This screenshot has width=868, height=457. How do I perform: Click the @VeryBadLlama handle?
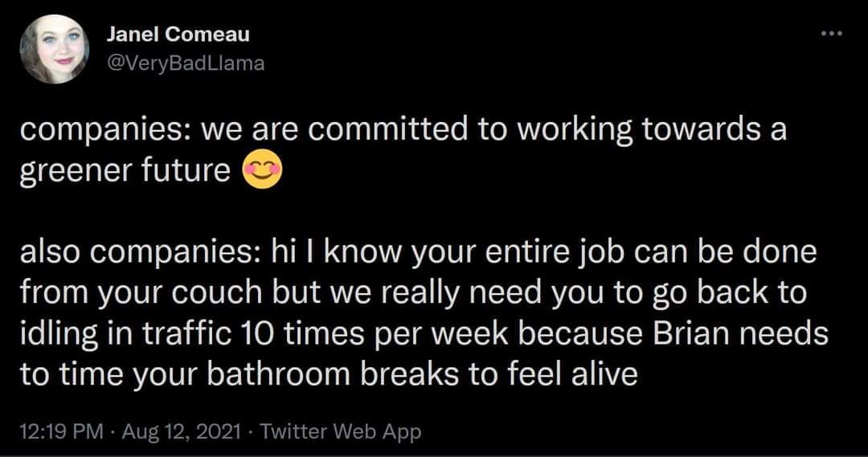pyautogui.click(x=185, y=63)
